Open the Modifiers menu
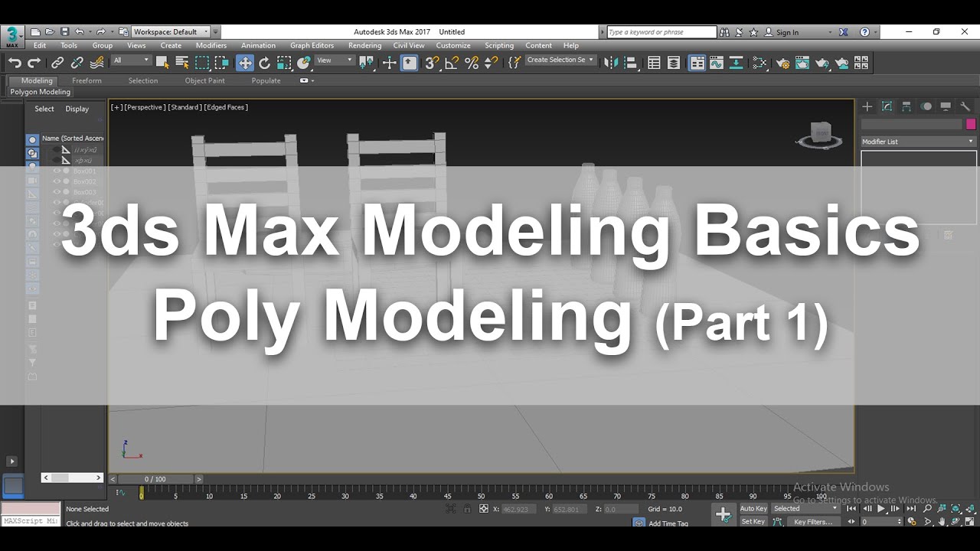 coord(211,45)
